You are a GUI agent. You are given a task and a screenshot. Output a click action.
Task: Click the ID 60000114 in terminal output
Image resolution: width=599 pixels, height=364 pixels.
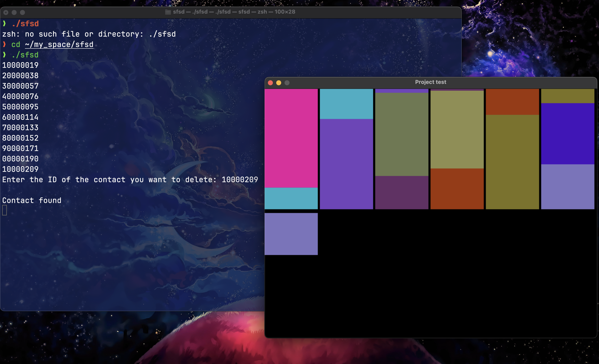[20, 117]
